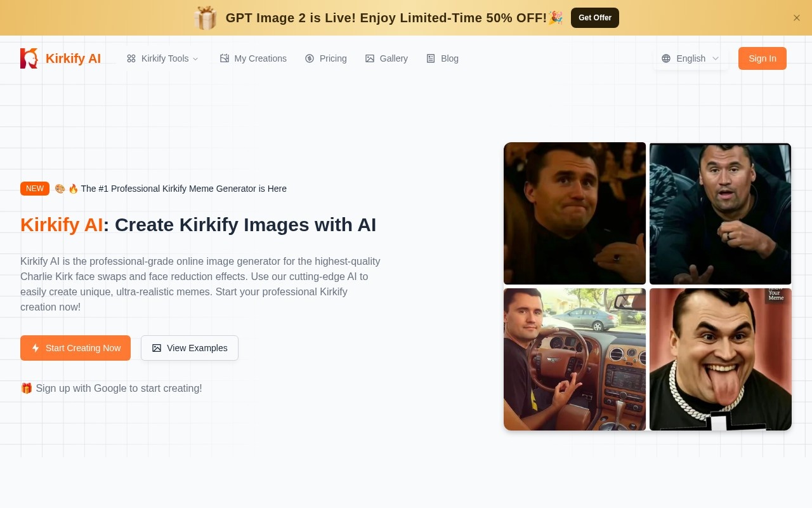This screenshot has height=508, width=812.
Task: Open the thumbnail of man in dark crowd
Action: pyautogui.click(x=575, y=213)
